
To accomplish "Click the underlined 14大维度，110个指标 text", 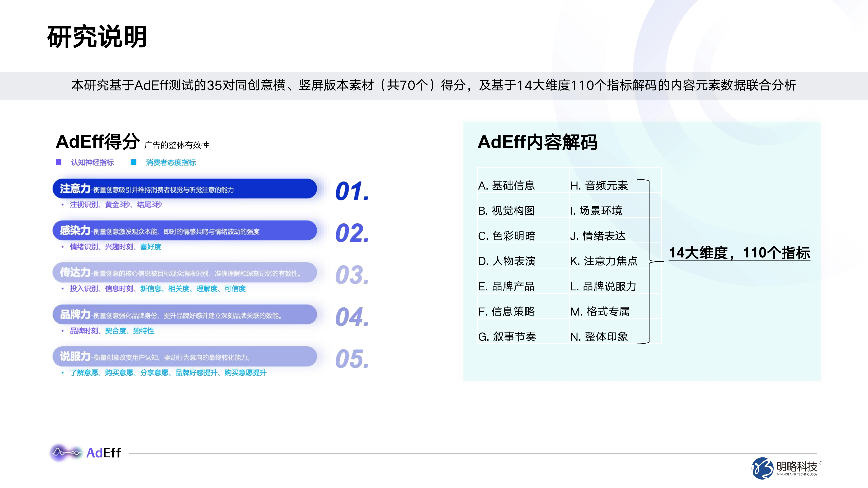I will [740, 253].
